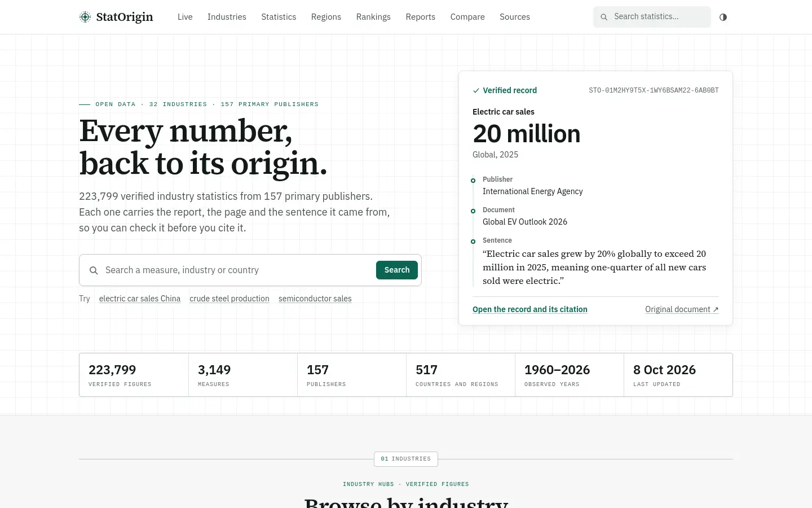Go to the Statistics nav item
This screenshot has height=508, width=812.
[279, 17]
